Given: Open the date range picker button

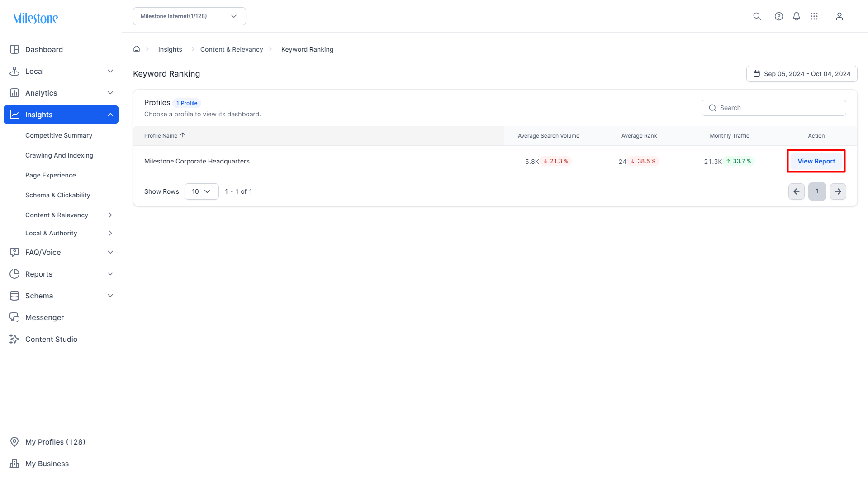Looking at the screenshot, I should coord(802,74).
